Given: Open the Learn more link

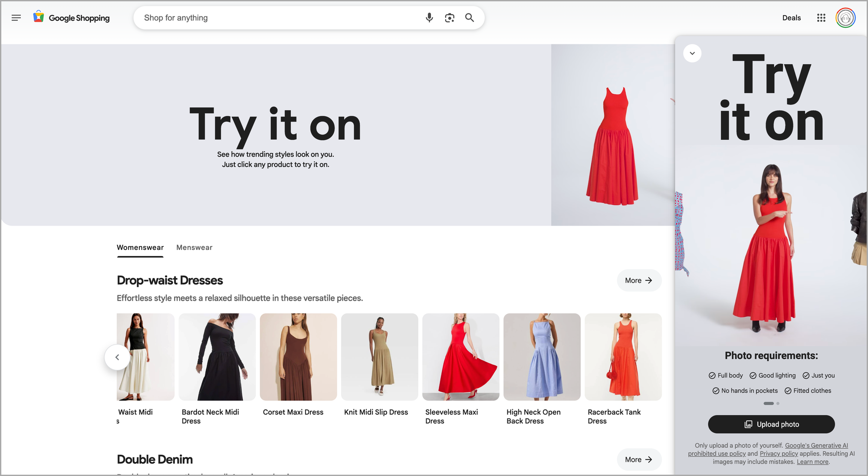Looking at the screenshot, I should tap(812, 462).
